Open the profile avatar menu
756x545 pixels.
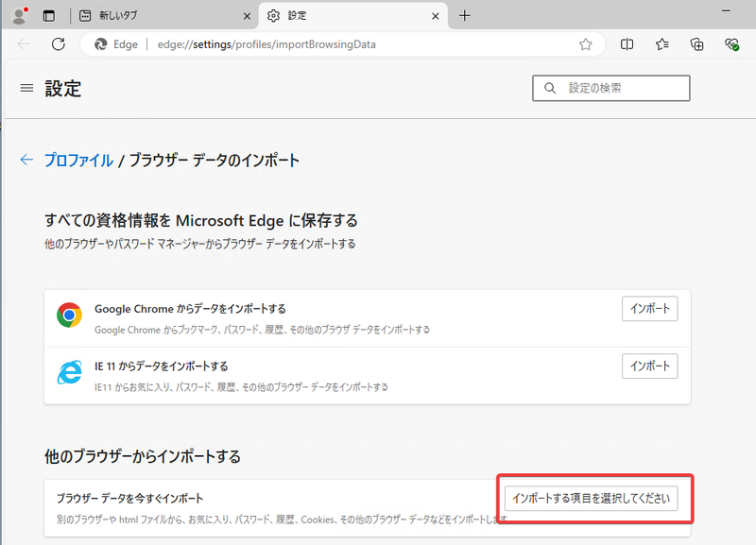pos(19,15)
